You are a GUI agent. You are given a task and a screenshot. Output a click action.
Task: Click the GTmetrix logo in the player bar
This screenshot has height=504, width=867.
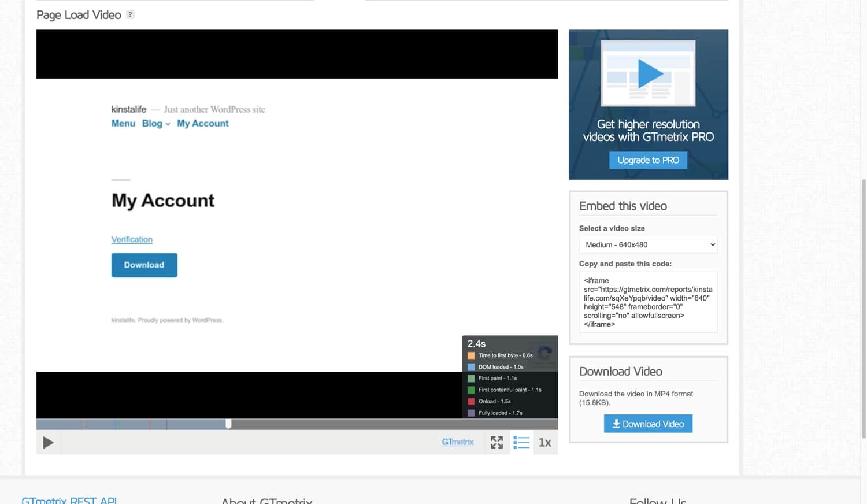457,442
